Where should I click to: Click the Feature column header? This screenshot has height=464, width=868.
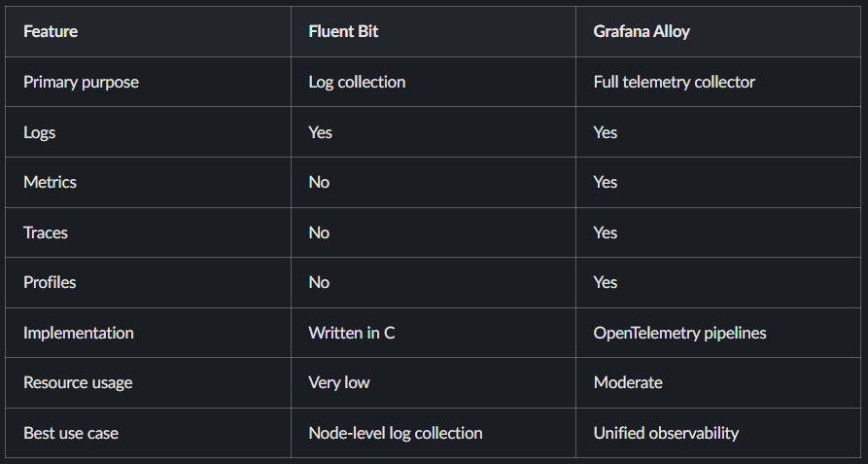51,31
